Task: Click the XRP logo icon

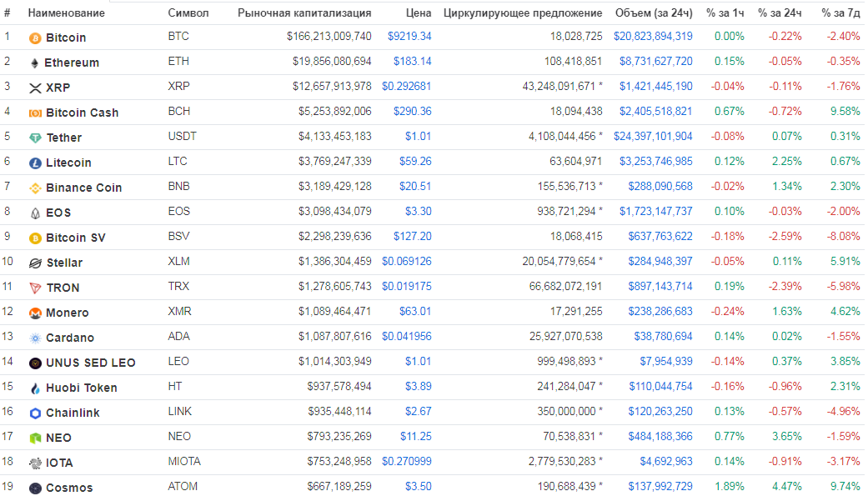Action: pyautogui.click(x=35, y=88)
